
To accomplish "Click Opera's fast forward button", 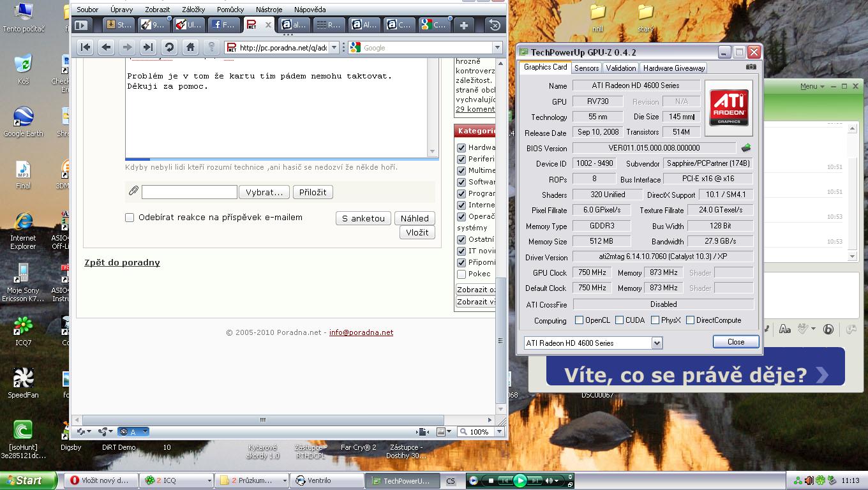I will [148, 47].
